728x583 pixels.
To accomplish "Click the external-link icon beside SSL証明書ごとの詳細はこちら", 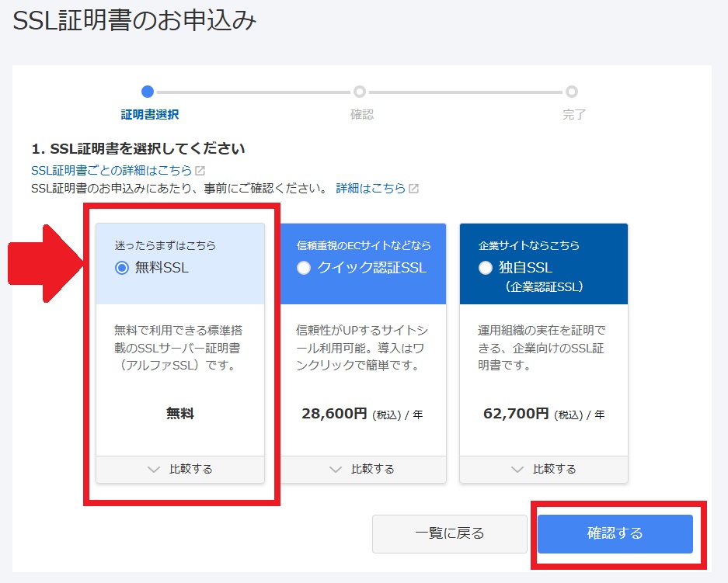I will [x=200, y=171].
